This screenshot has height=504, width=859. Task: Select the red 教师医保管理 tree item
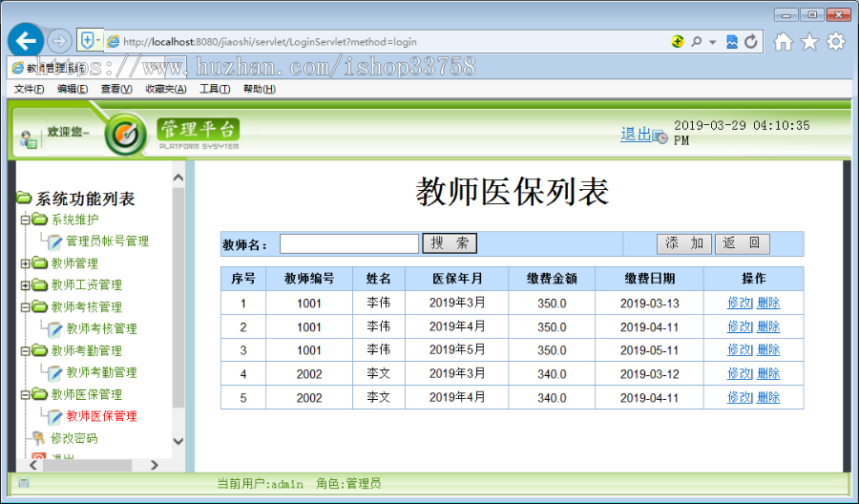[101, 416]
